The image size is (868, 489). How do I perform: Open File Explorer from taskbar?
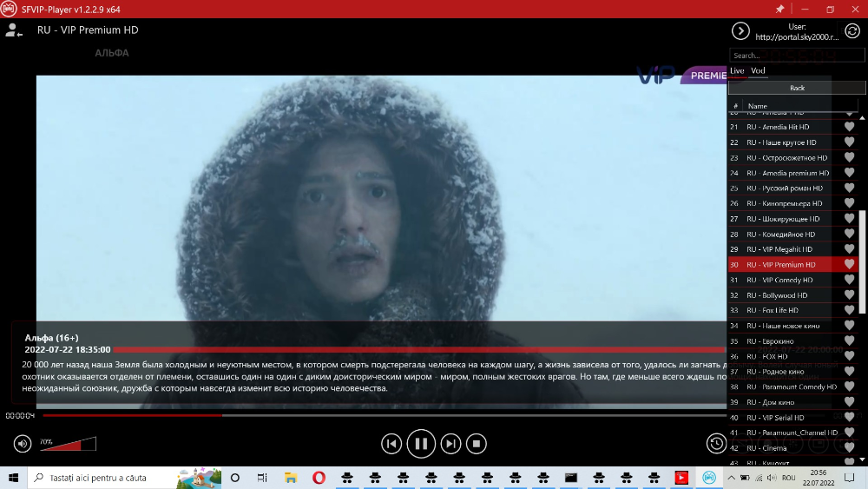point(291,478)
